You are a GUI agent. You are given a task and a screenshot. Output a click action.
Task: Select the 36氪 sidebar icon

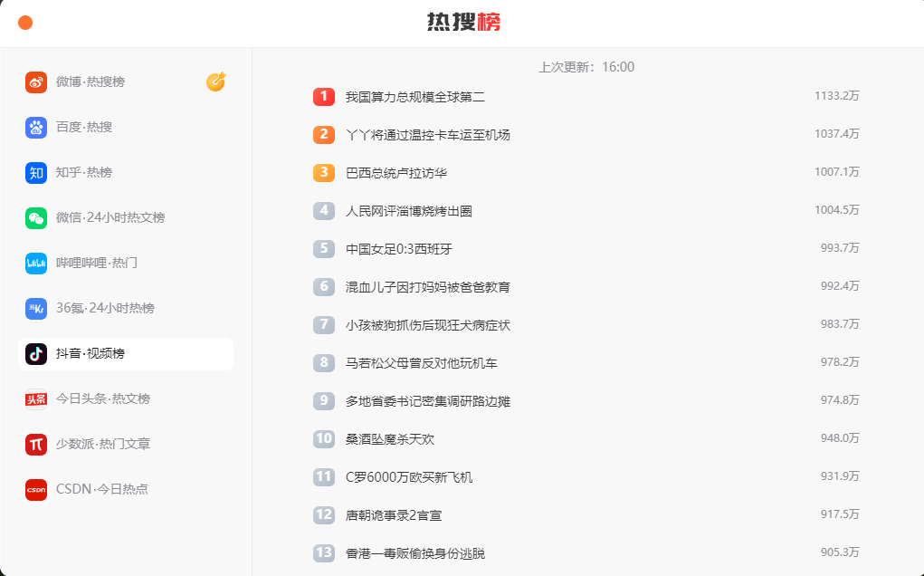tap(35, 308)
